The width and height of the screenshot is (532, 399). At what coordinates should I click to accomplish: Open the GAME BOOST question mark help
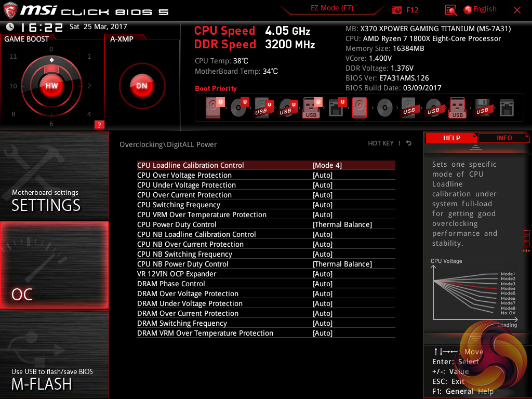point(99,125)
